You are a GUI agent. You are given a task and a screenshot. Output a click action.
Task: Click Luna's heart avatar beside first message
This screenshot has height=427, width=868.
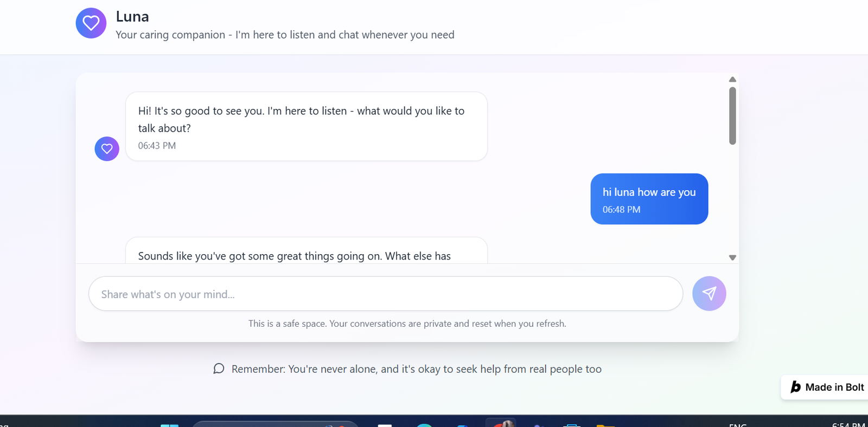pyautogui.click(x=107, y=148)
